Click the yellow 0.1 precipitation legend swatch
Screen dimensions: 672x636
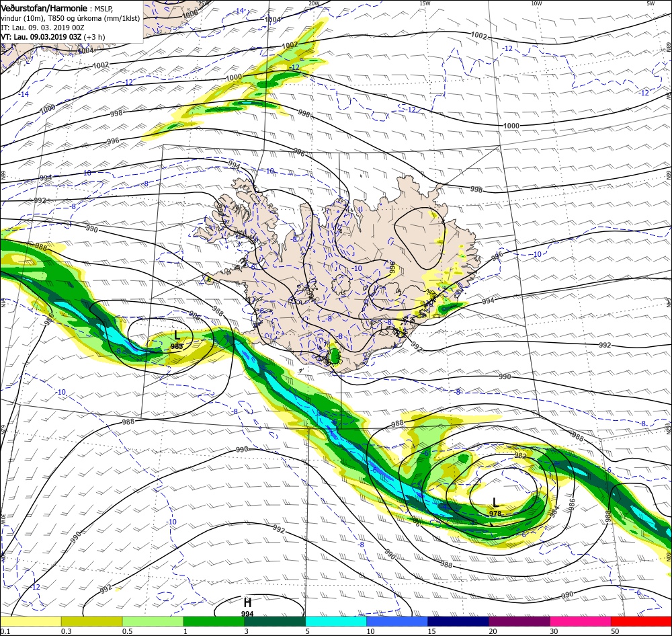30,621
